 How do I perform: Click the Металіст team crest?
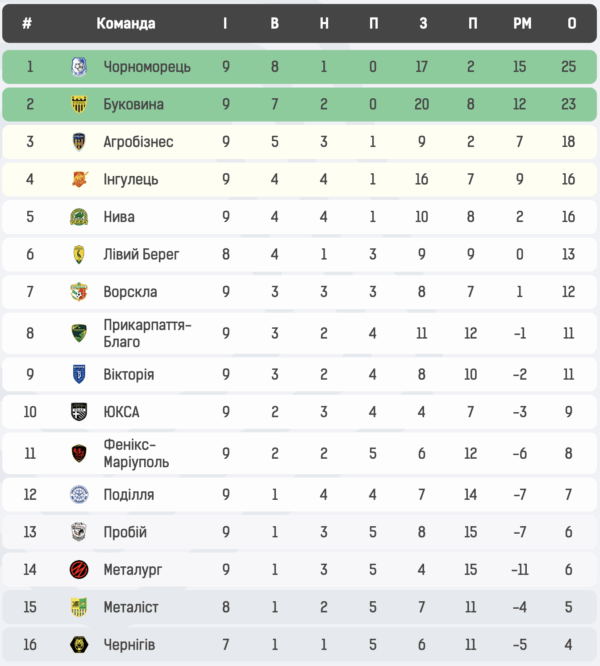79,607
